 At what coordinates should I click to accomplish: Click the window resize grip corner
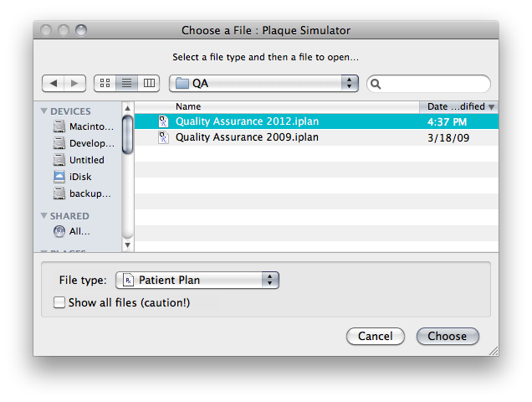[x=494, y=351]
